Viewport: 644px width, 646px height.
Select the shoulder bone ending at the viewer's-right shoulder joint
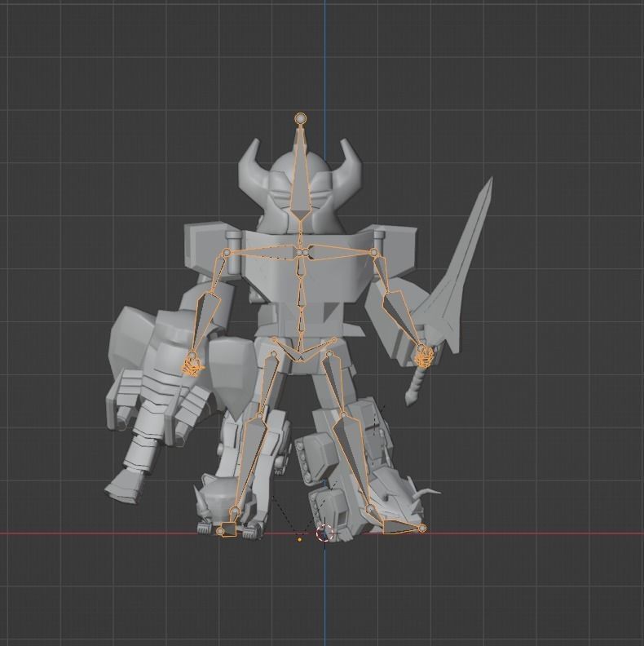(338, 251)
